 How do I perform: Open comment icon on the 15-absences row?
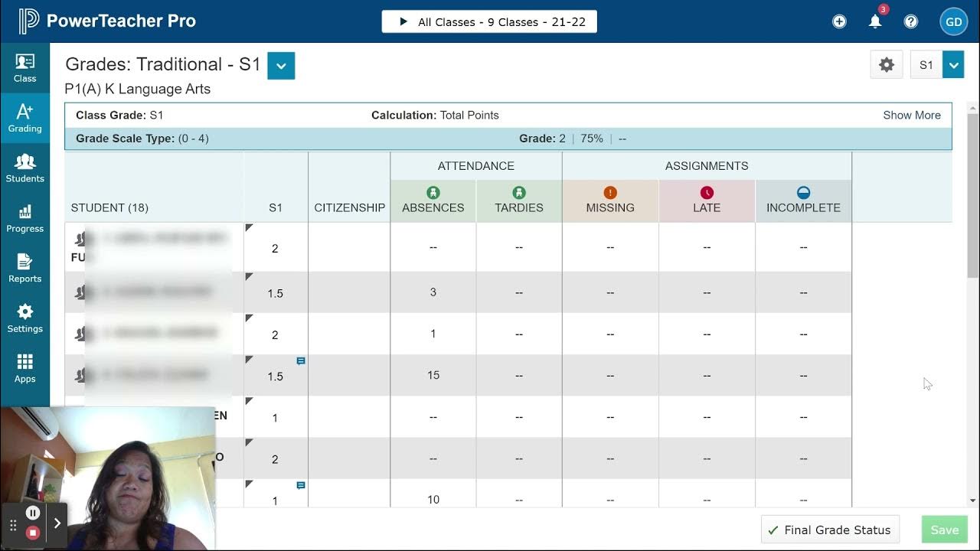point(301,360)
